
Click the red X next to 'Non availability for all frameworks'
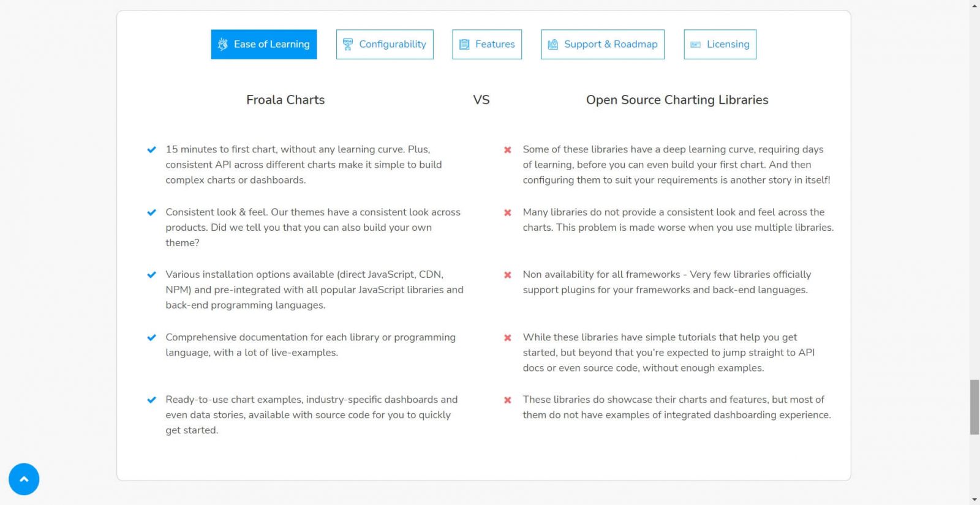click(x=508, y=275)
